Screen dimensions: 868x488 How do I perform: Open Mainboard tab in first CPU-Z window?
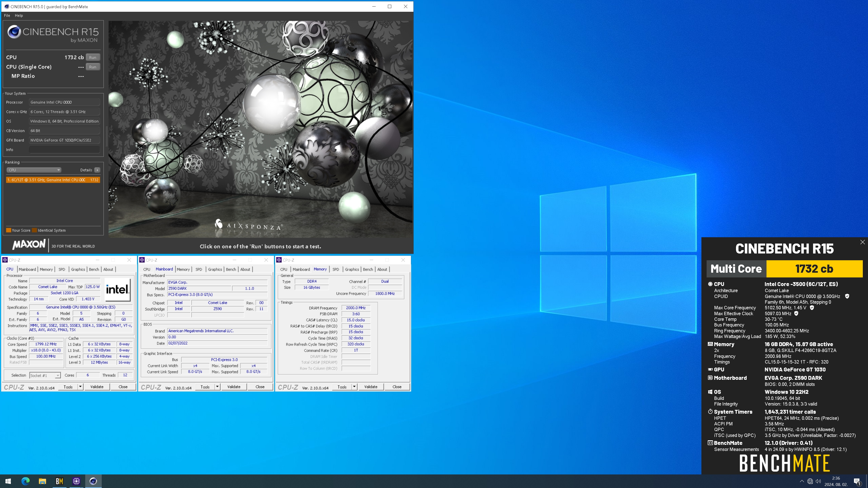[x=27, y=270]
